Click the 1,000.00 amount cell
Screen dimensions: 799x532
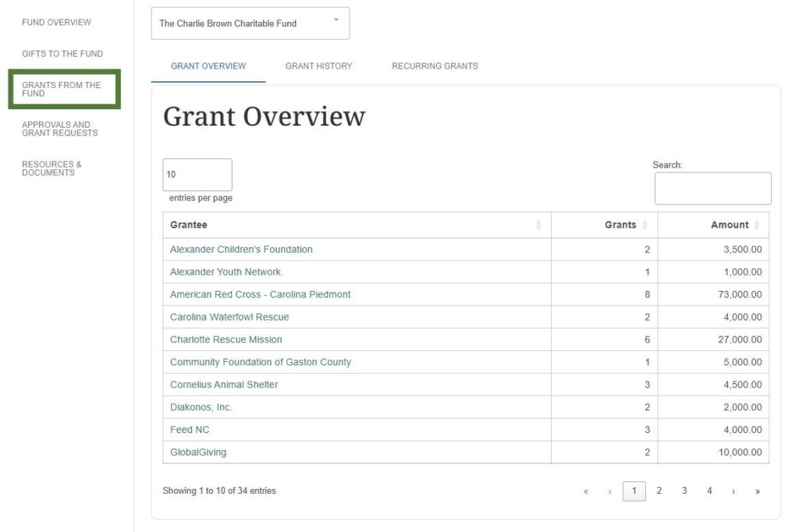713,272
